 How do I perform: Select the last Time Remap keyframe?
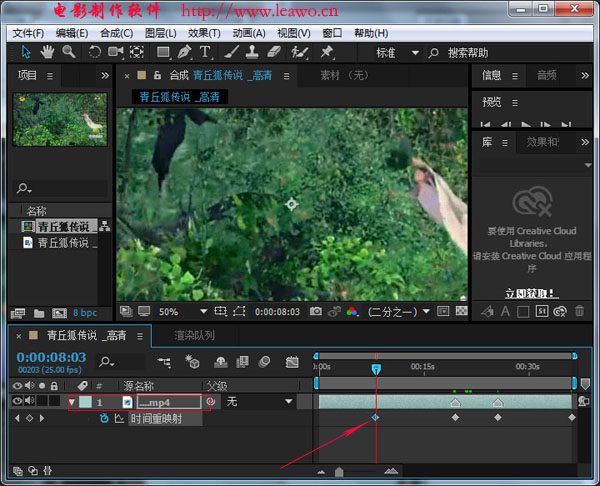[572, 417]
